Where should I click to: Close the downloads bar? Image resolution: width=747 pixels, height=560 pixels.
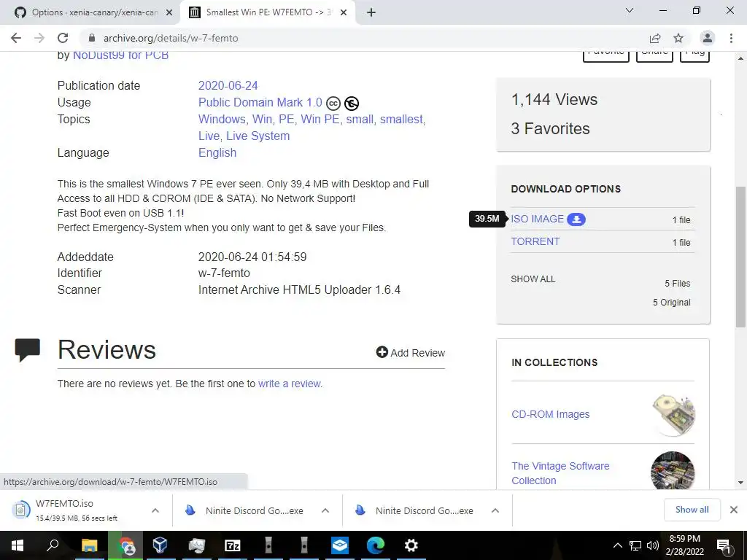point(734,510)
